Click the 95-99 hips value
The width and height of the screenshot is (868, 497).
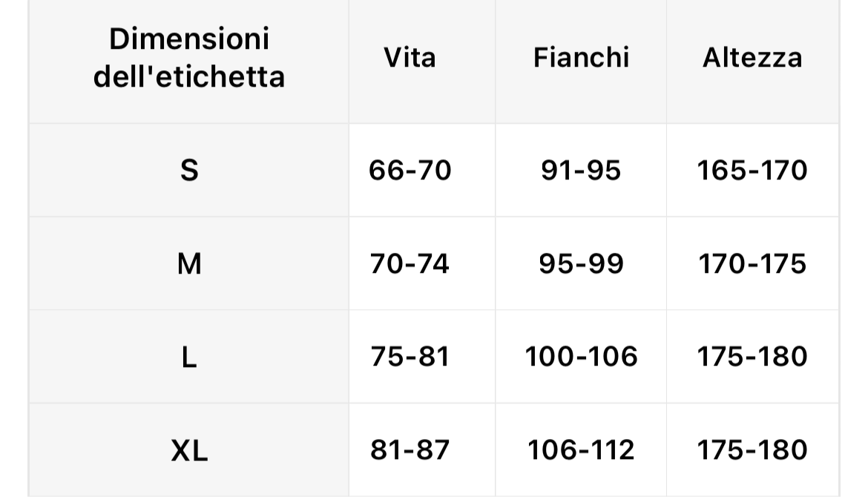click(581, 263)
